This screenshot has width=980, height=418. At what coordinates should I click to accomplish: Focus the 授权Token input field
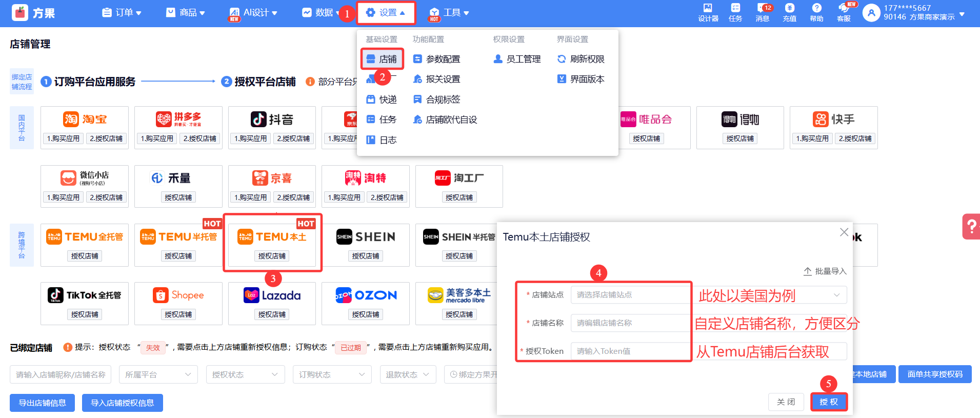[x=709, y=351]
